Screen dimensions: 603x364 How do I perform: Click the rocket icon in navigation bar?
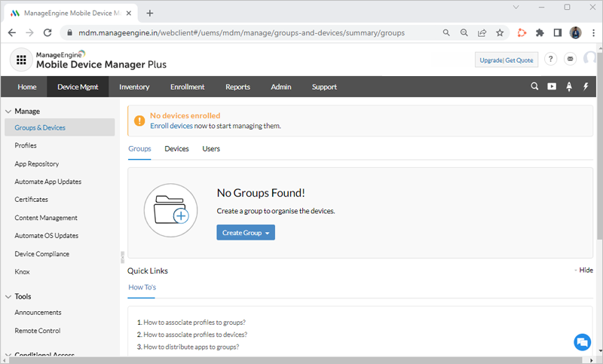coord(569,87)
